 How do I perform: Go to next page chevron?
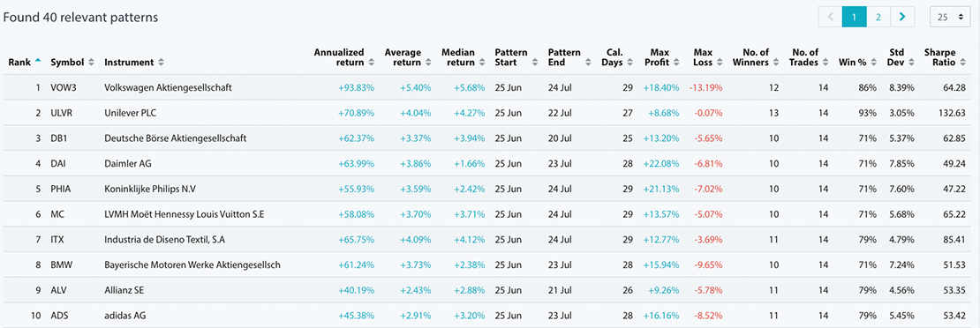coord(902,17)
